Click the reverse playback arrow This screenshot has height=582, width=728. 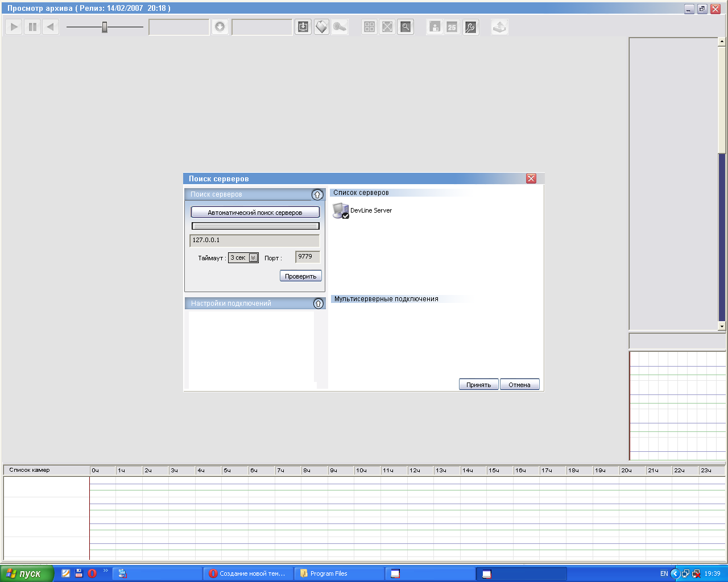click(51, 27)
